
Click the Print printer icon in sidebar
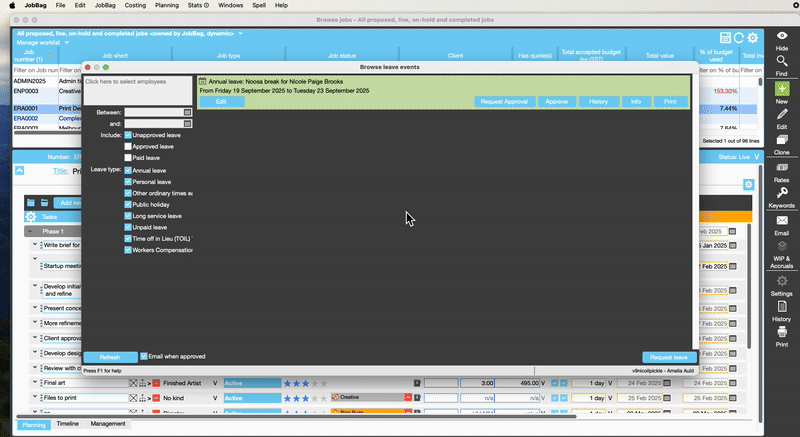point(782,332)
